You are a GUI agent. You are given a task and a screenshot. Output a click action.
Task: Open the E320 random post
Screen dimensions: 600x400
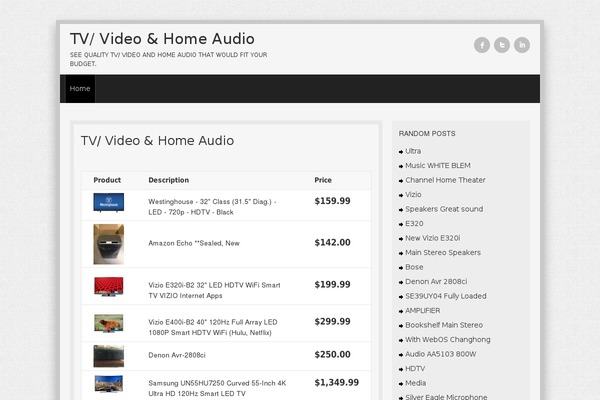[414, 224]
